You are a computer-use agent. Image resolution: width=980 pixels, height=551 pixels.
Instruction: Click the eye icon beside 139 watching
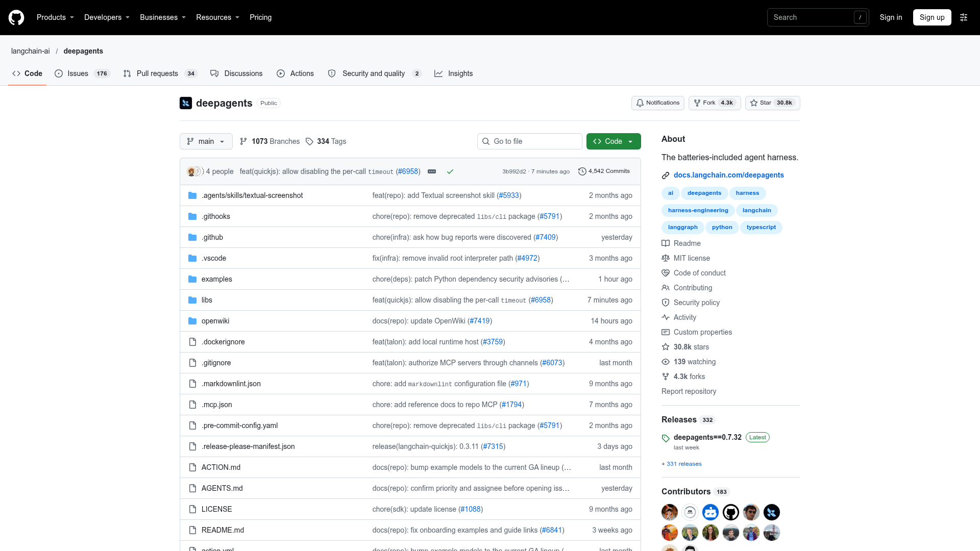click(666, 362)
